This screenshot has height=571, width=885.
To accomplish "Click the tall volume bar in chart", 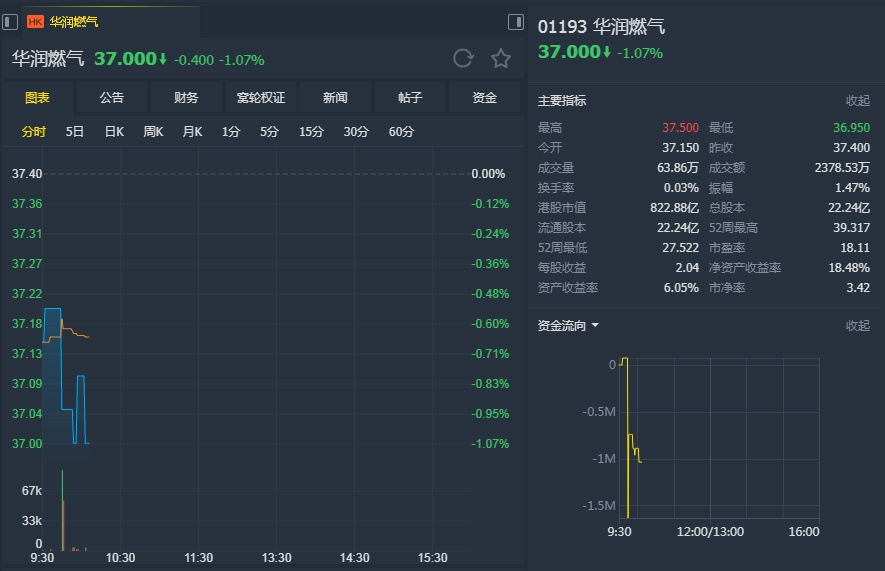I will coord(63,510).
